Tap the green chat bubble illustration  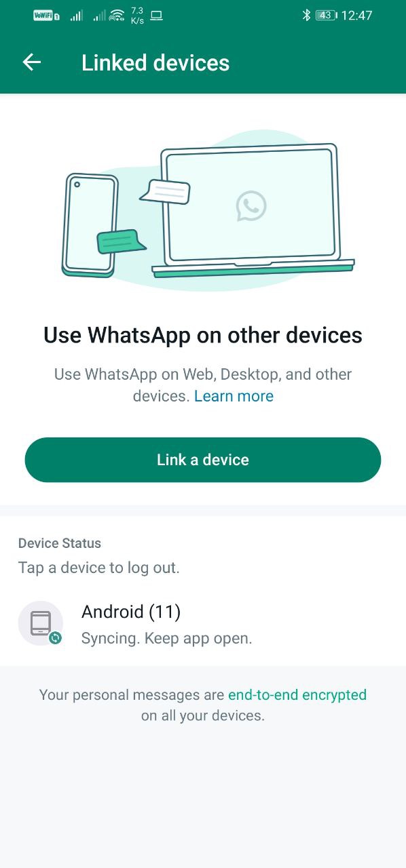(120, 242)
